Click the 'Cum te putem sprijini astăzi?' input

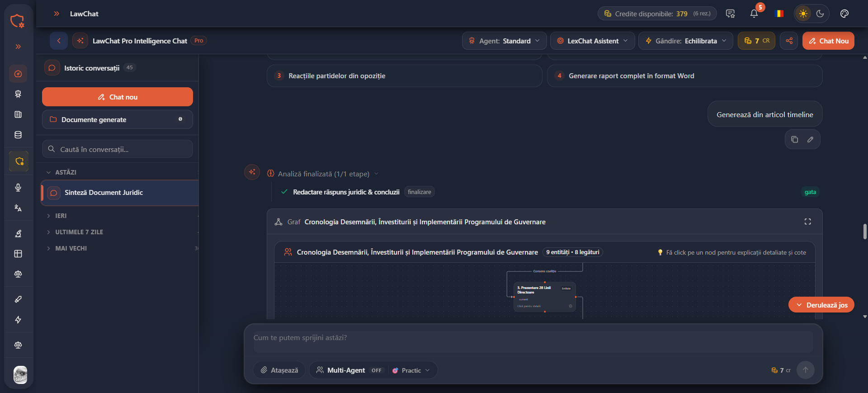click(x=533, y=341)
